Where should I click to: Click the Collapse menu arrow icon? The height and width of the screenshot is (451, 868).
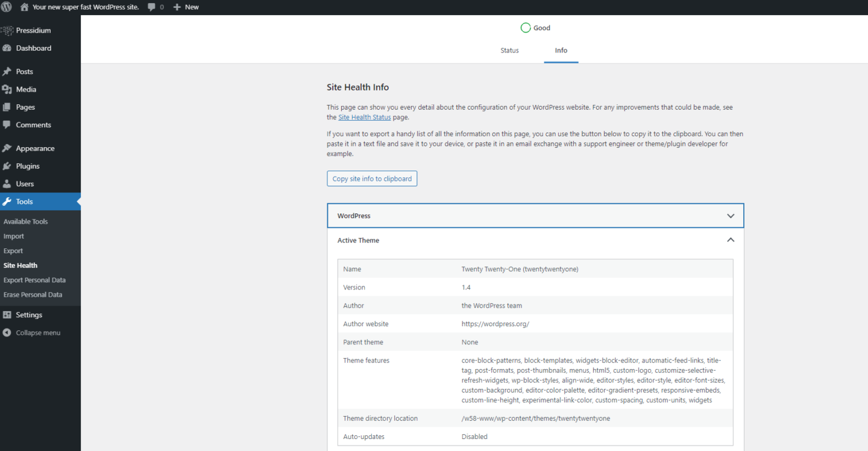pyautogui.click(x=7, y=333)
